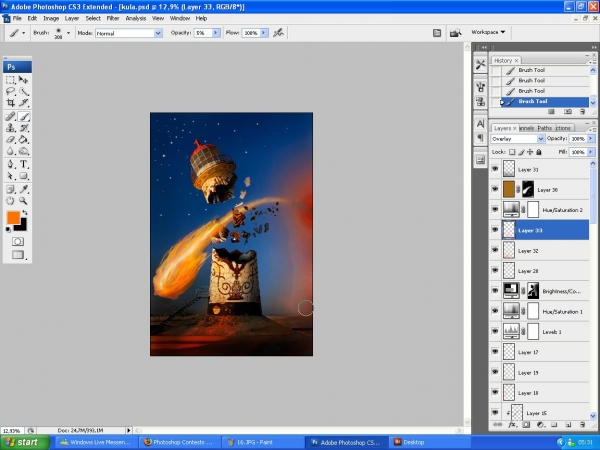Open the brush Mode dropdown
The width and height of the screenshot is (600, 450).
click(x=158, y=33)
